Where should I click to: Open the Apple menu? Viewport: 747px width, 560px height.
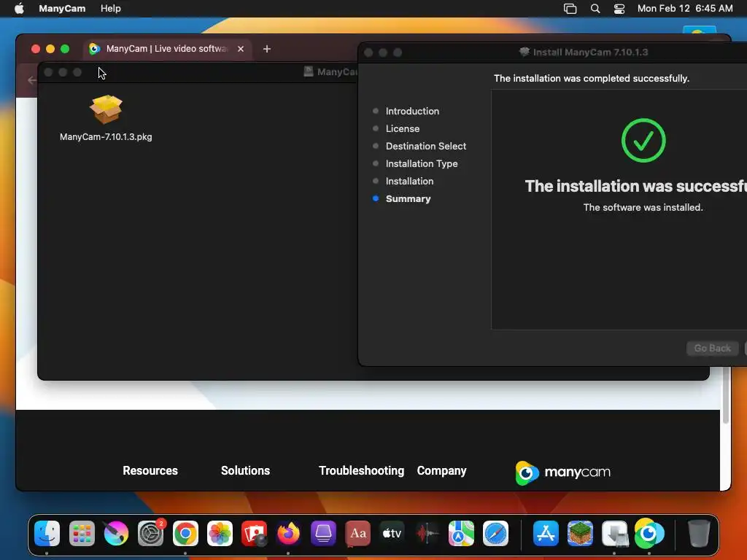tap(19, 8)
